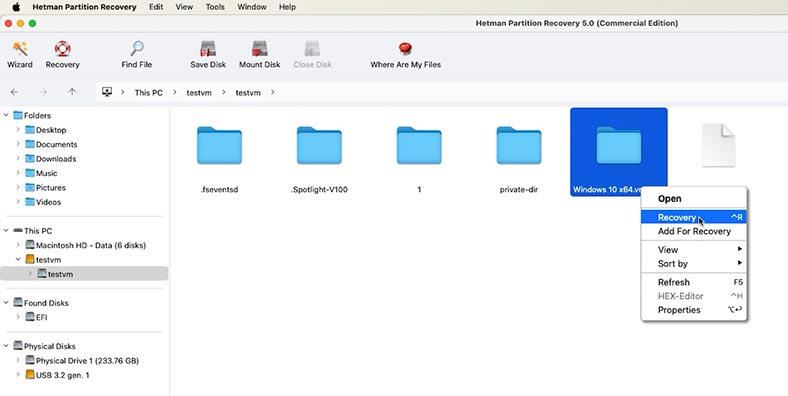Open the Apple menu
The height and width of the screenshot is (396, 788).
[16, 7]
